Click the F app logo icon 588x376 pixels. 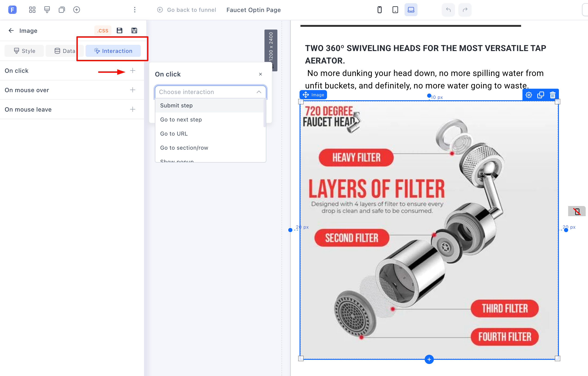(12, 10)
